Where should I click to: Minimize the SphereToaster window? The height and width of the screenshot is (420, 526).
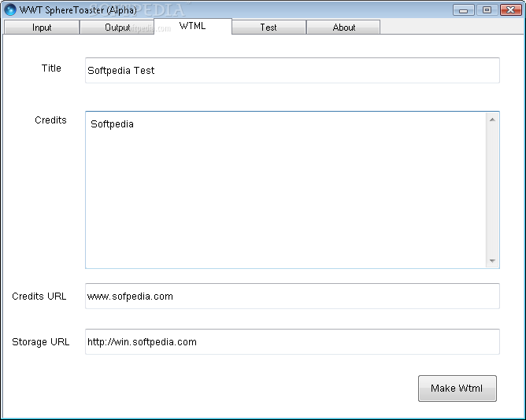(463, 10)
